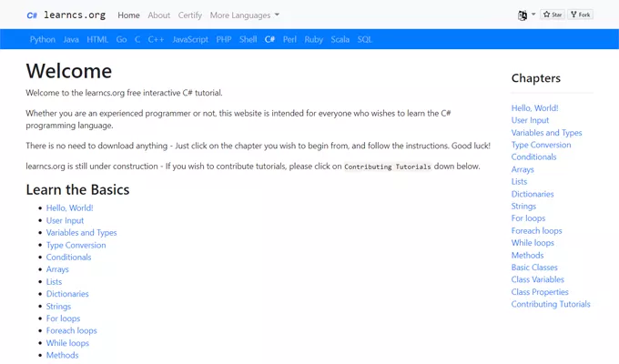Expand the More Languages dropdown
The image size is (619, 364).
coord(244,15)
